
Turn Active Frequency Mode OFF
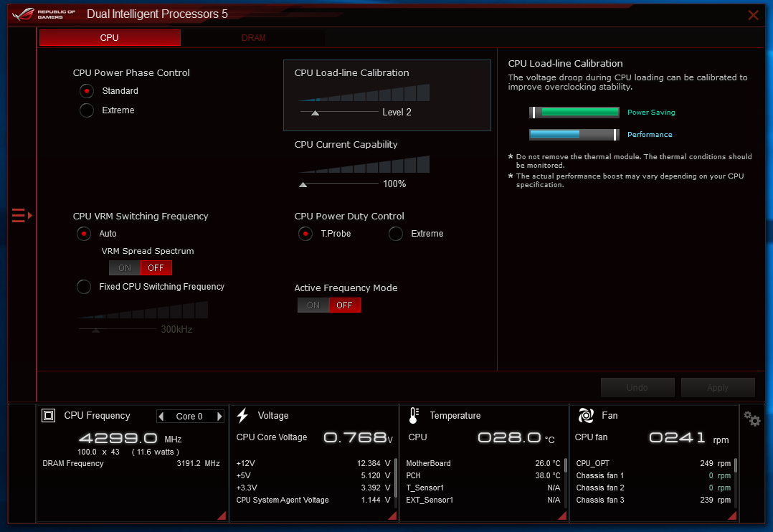(x=345, y=305)
